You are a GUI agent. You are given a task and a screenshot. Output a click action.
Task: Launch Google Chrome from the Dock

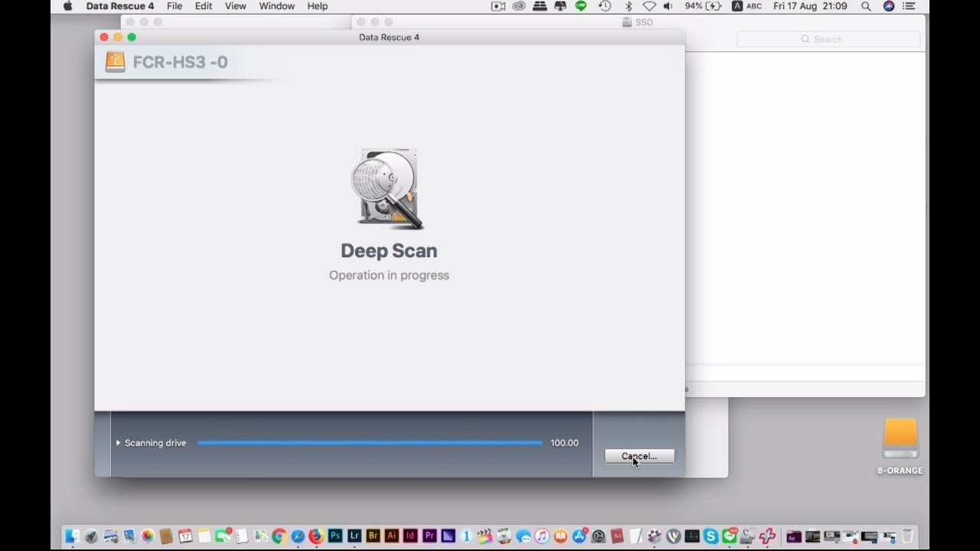[279, 536]
